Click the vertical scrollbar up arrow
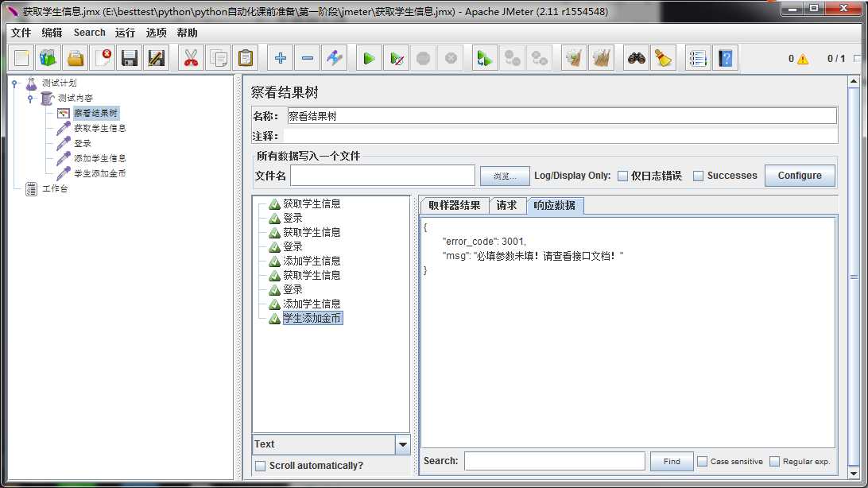 pos(854,81)
